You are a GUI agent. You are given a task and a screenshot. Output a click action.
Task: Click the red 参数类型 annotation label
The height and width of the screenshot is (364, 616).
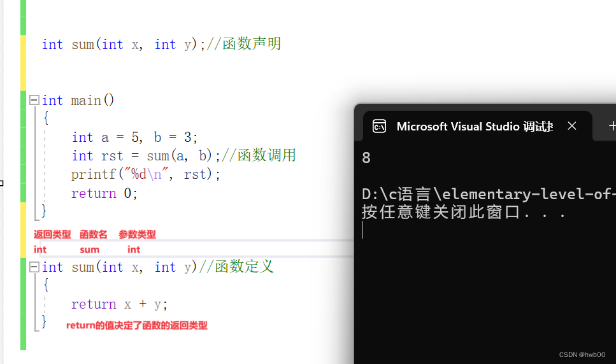click(x=137, y=235)
